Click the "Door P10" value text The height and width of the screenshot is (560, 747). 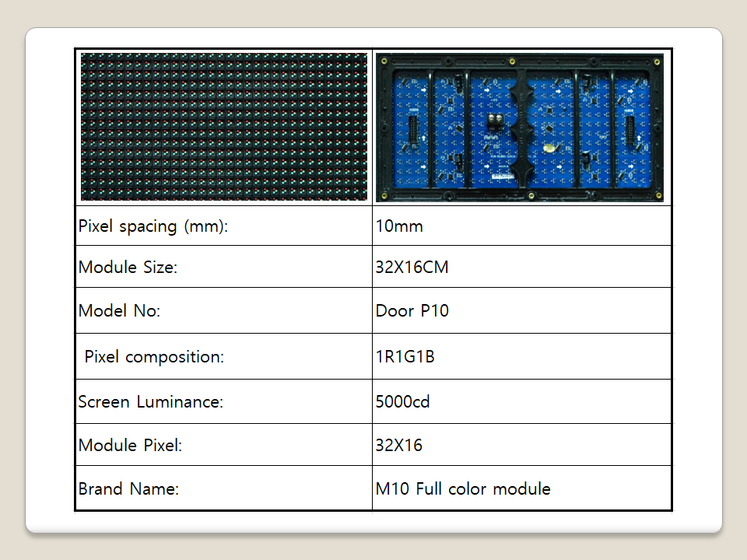(412, 311)
